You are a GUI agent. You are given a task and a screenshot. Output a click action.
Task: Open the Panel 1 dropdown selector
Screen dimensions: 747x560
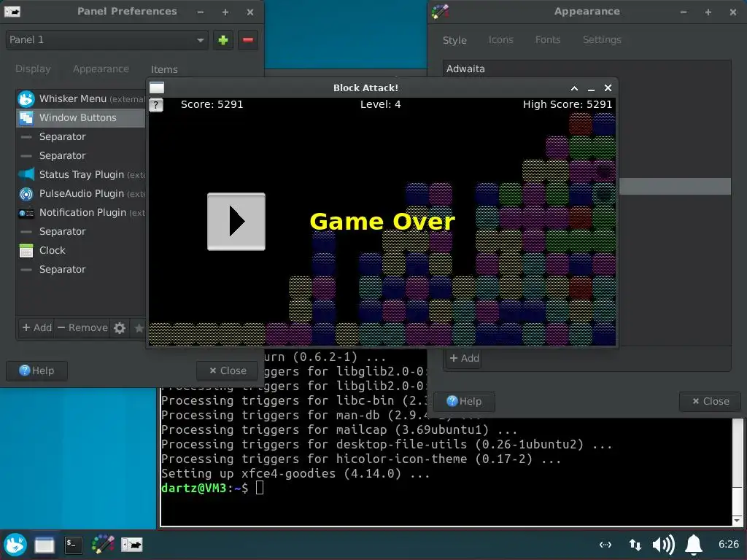pyautogui.click(x=107, y=40)
